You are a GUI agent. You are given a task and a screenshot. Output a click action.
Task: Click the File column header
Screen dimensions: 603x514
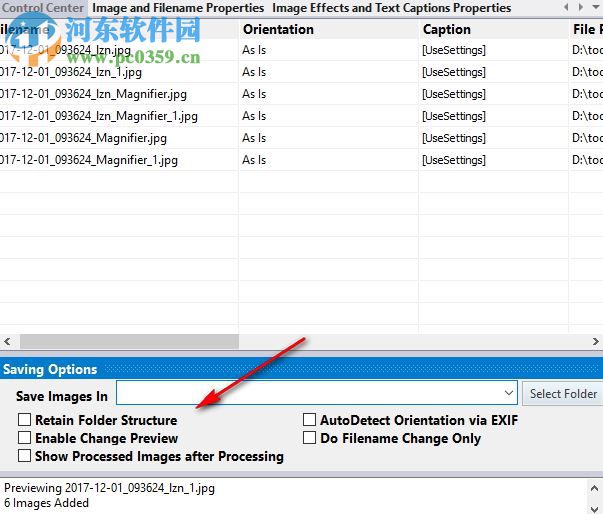(x=586, y=29)
